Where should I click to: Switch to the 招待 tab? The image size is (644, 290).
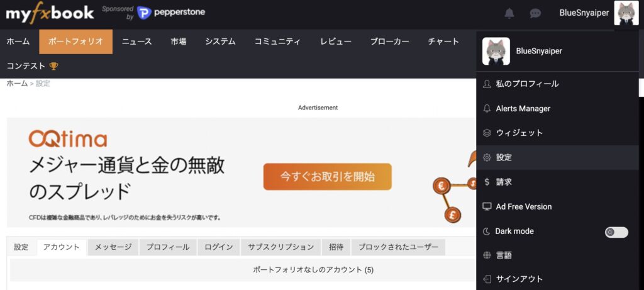336,247
